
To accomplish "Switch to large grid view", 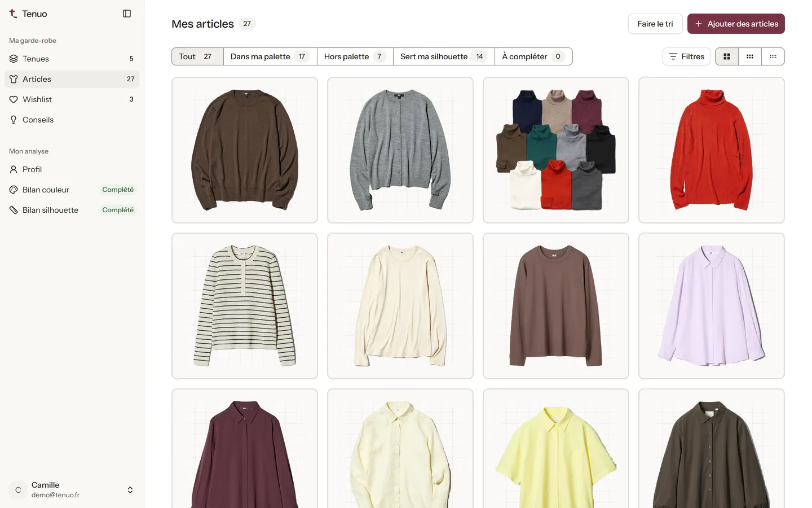I will click(x=727, y=56).
